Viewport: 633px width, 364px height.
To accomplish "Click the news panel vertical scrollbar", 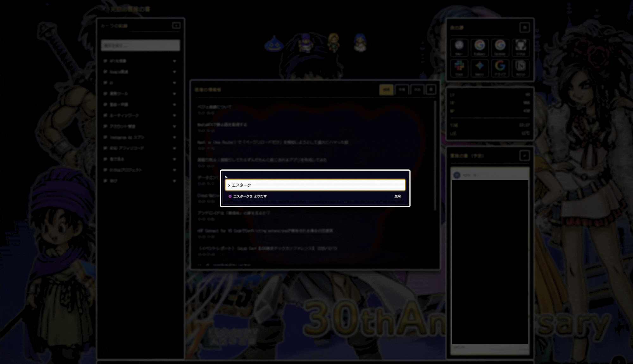I will [435, 155].
